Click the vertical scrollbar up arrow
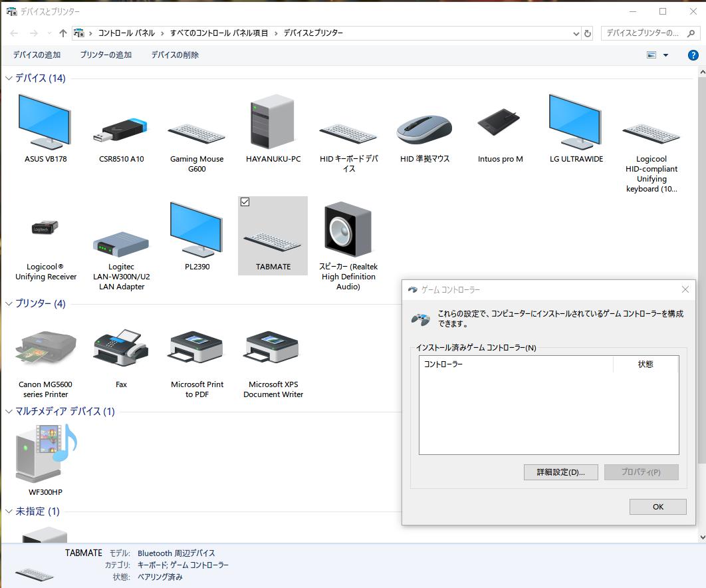Screen dimensions: 706x588 coord(702,72)
